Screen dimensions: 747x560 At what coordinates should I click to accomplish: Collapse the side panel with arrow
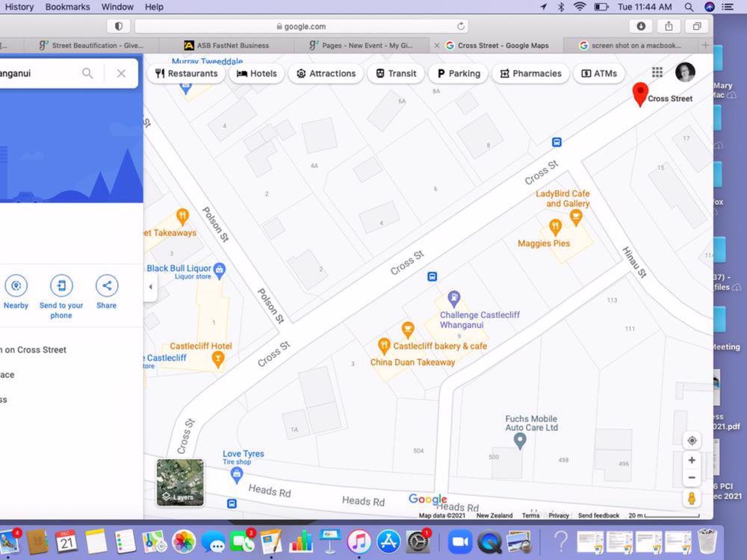150,287
